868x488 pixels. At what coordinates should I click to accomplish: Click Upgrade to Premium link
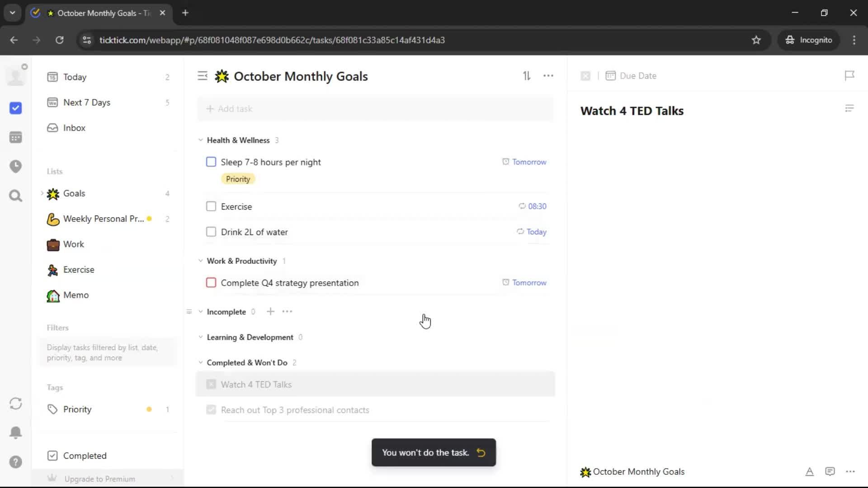[x=99, y=479]
